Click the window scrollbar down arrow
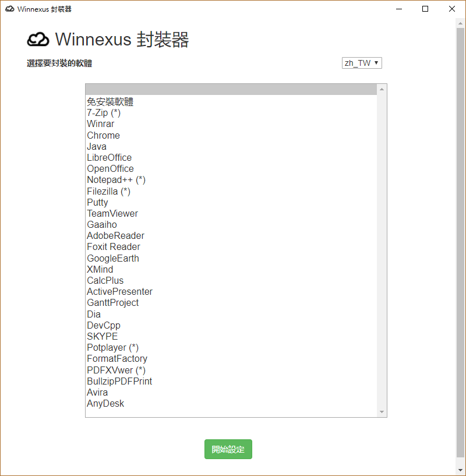The width and height of the screenshot is (466, 476). click(460, 470)
